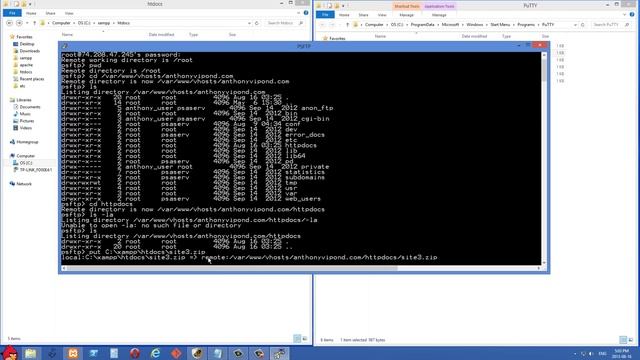Select Music library

[25, 114]
